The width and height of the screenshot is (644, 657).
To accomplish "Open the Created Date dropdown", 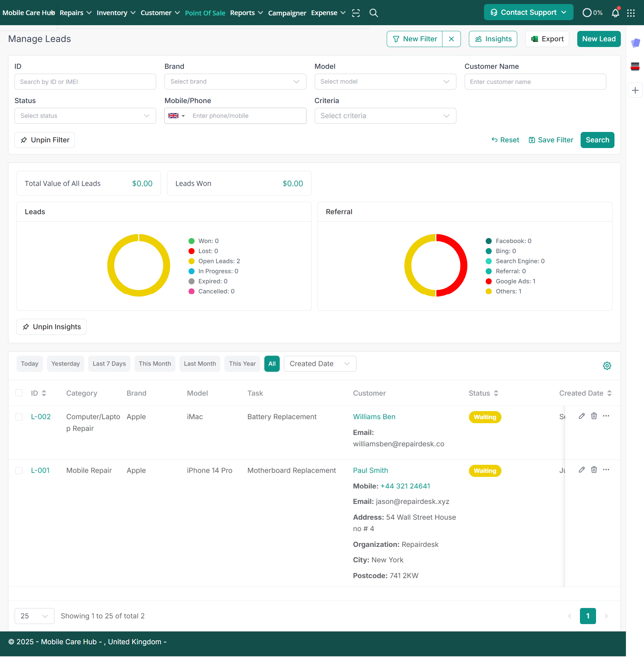I will click(319, 364).
